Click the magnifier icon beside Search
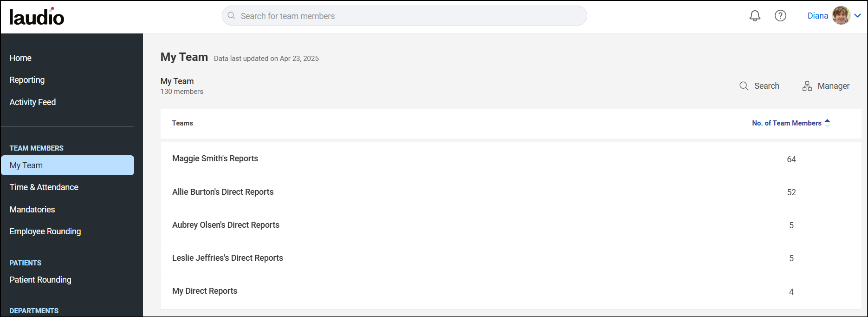Viewport: 868px width, 317px height. [x=744, y=86]
